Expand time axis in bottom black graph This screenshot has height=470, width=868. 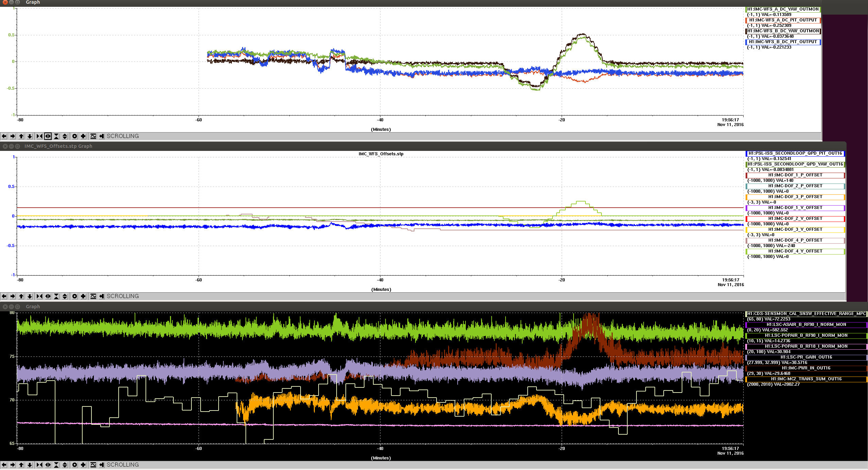click(x=48, y=465)
